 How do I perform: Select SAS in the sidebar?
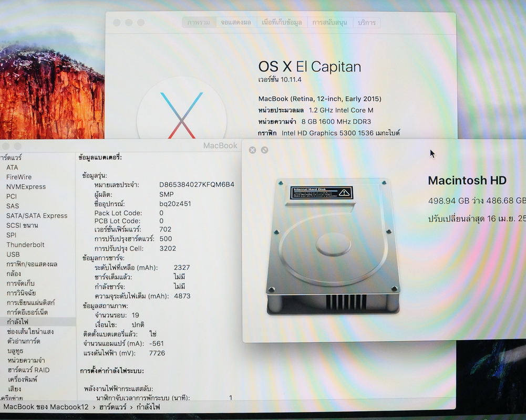13,206
